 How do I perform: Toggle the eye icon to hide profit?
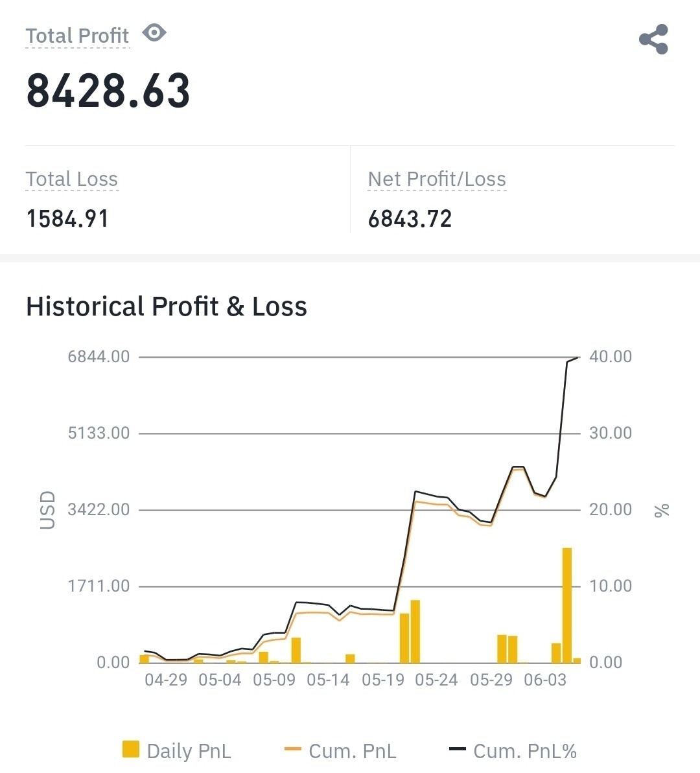(154, 32)
